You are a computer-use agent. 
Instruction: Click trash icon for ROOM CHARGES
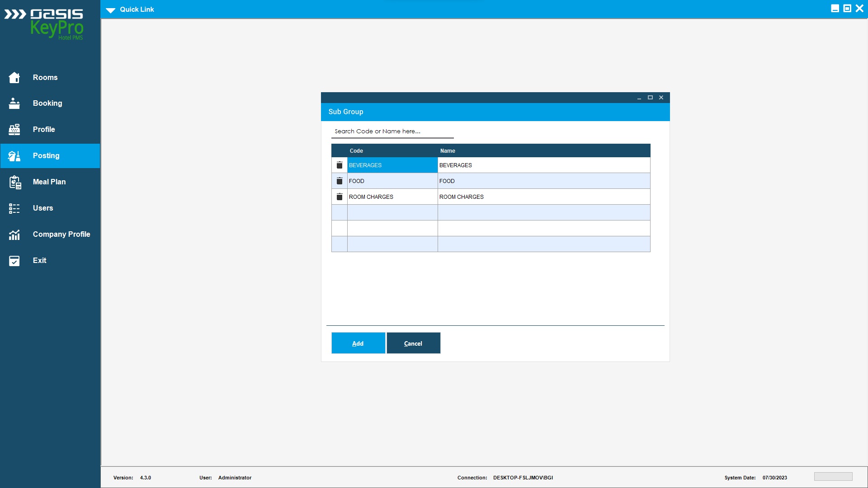coord(340,197)
